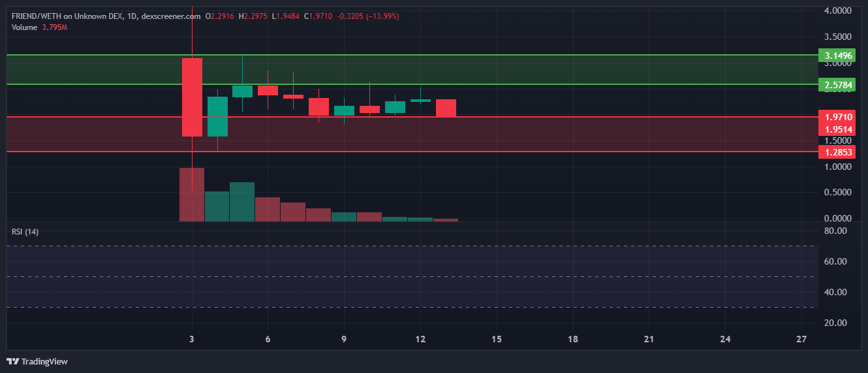The height and width of the screenshot is (373, 868).
Task: Select the last red candle on day 13
Action: click(x=446, y=108)
